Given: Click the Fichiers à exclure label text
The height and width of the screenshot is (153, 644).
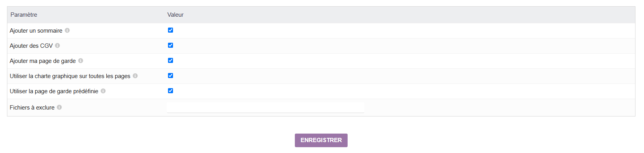Looking at the screenshot, I should [32, 108].
